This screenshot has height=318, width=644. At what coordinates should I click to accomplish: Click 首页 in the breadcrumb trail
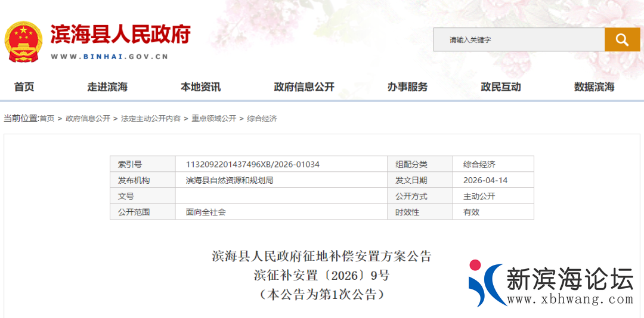(47, 119)
